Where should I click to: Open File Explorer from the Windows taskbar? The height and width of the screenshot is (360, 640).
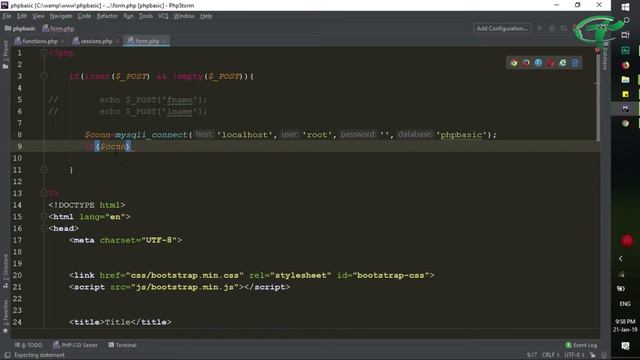point(625,80)
